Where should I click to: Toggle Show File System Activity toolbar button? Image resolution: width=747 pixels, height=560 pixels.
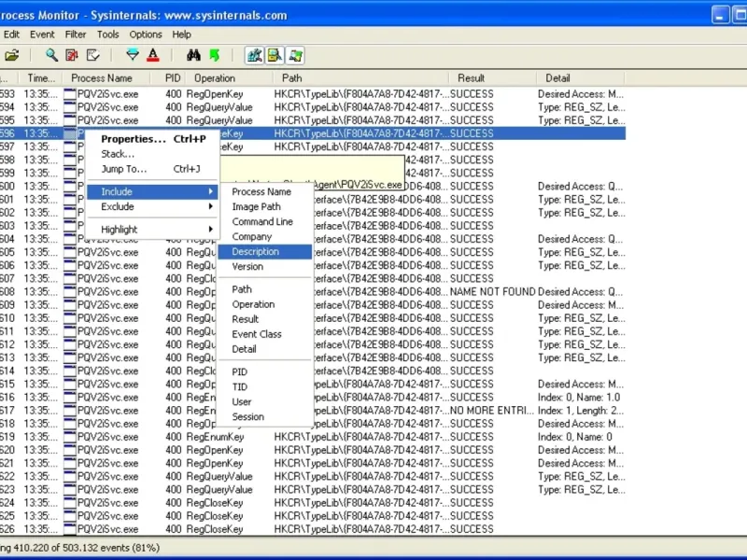(x=275, y=56)
